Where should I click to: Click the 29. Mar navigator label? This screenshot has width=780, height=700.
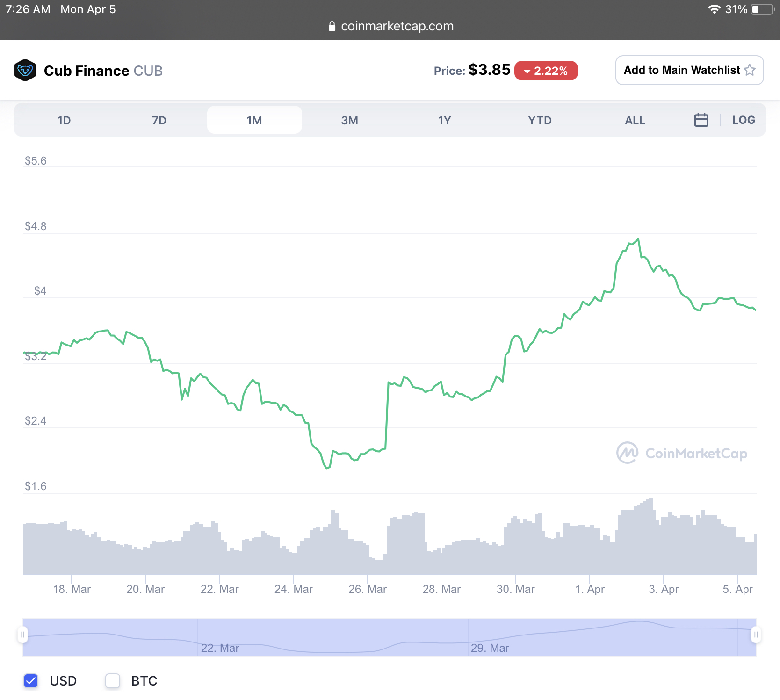point(490,648)
